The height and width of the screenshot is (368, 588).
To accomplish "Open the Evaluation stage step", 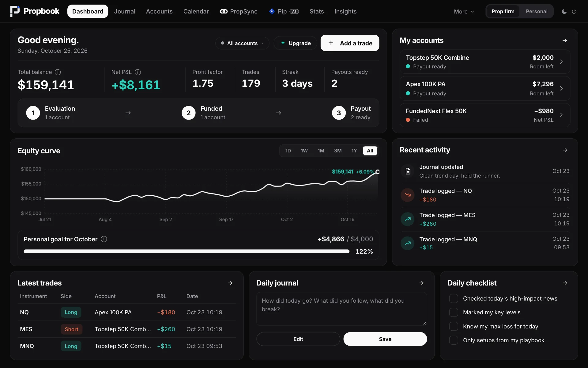I will pos(51,113).
